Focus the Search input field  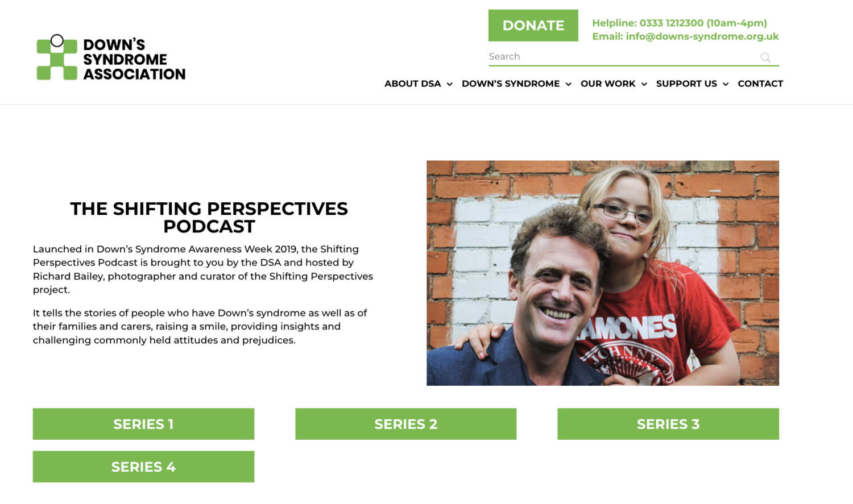[623, 57]
